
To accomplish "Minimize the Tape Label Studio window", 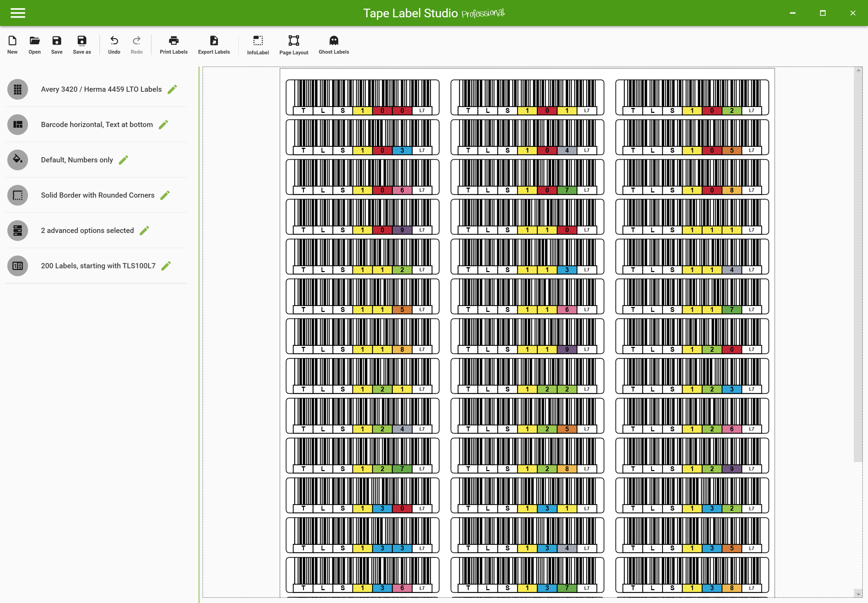I will coord(793,13).
